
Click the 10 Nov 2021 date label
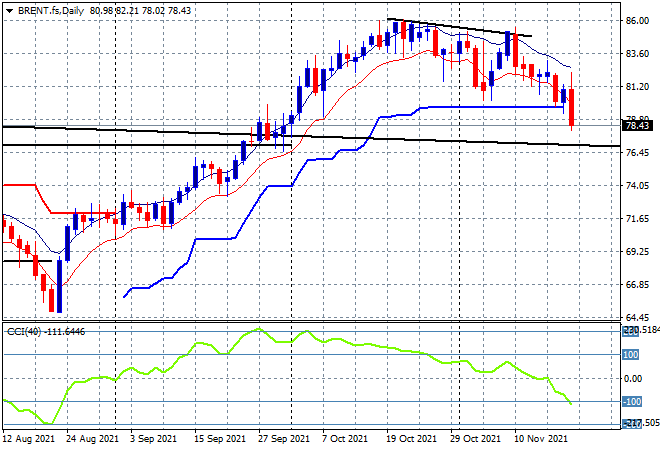[x=540, y=439]
